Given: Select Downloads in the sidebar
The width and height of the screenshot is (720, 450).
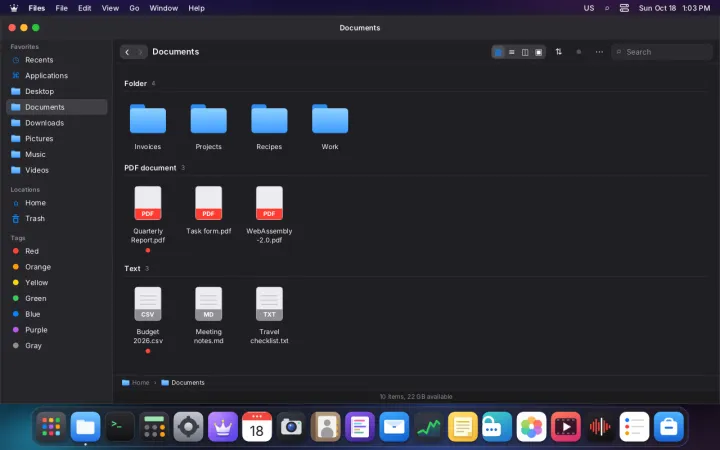Looking at the screenshot, I should pyautogui.click(x=56, y=123).
